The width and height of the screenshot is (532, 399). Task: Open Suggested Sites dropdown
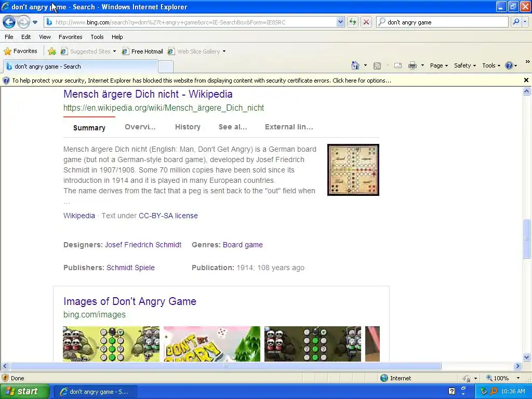coord(88,51)
